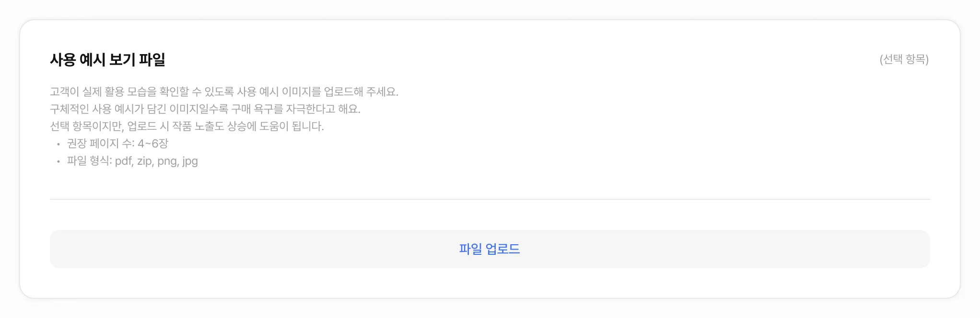Click the 파일 형식 label text
Image resolution: width=980 pixels, height=318 pixels.
[89, 160]
